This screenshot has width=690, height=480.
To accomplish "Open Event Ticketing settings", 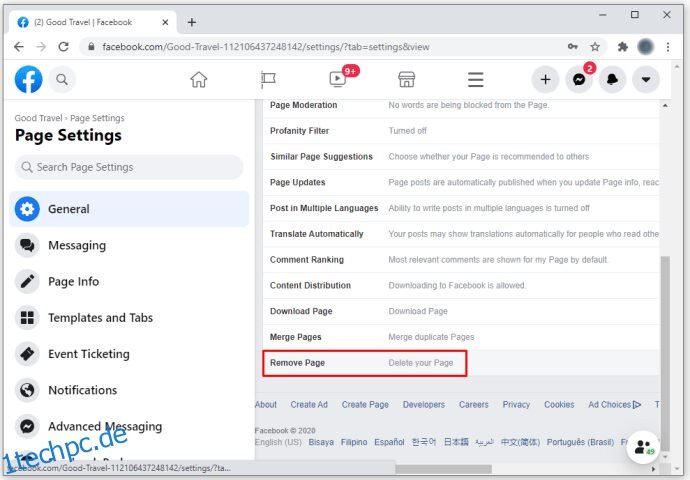I will (129, 354).
